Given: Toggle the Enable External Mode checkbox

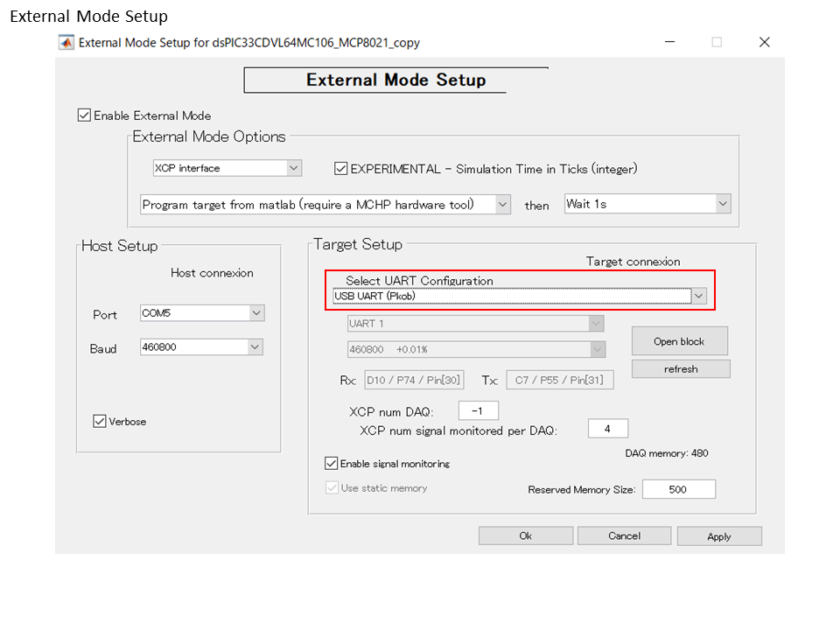Looking at the screenshot, I should pos(84,115).
